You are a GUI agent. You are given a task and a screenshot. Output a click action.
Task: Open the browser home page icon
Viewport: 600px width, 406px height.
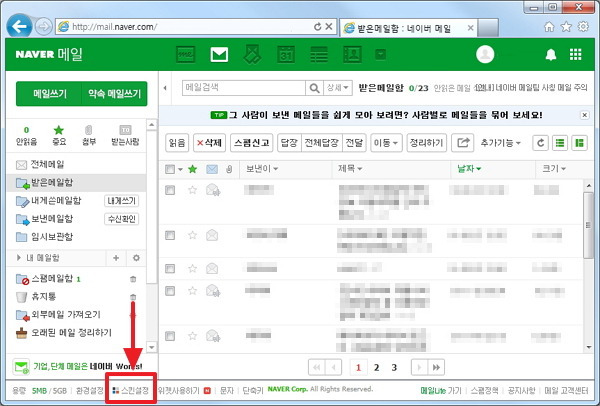pos(549,27)
